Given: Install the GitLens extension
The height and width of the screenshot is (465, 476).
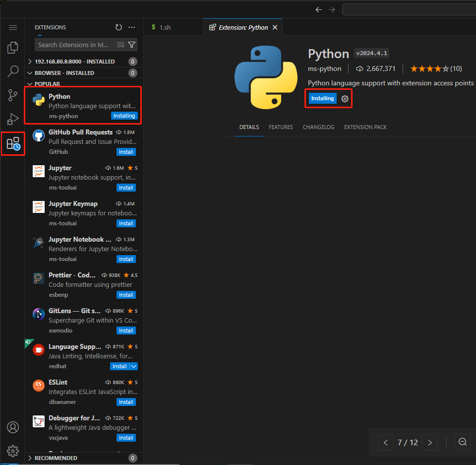Looking at the screenshot, I should pyautogui.click(x=126, y=331).
